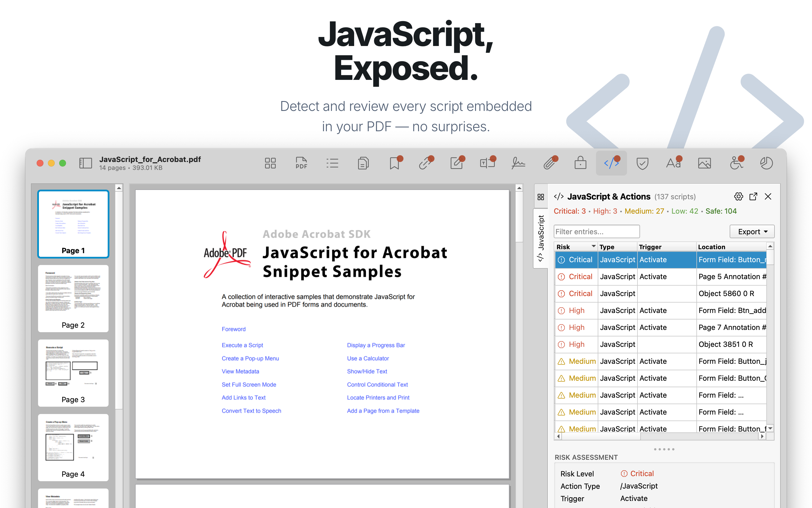
Task: Follow the Create a Pop-up Menu link
Action: click(x=250, y=358)
